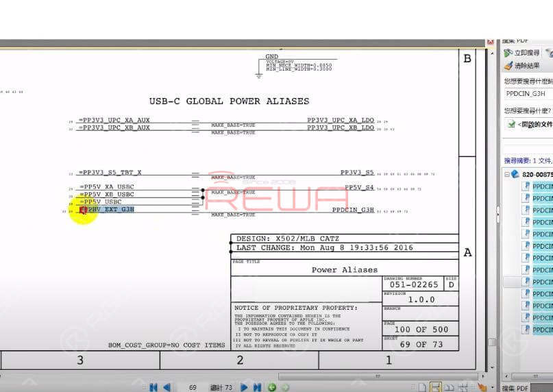Advance to the next page
The width and height of the screenshot is (553, 392).
point(244,387)
